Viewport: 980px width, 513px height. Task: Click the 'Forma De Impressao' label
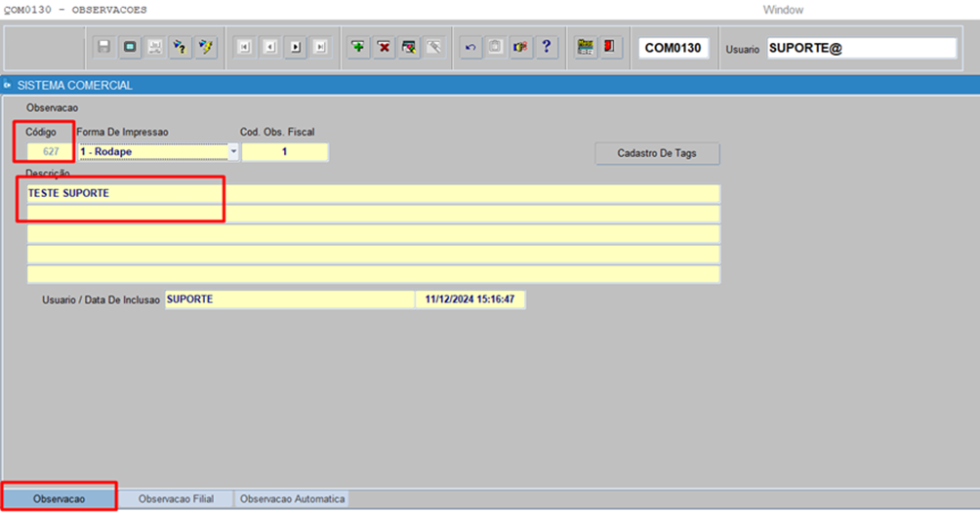(x=123, y=133)
